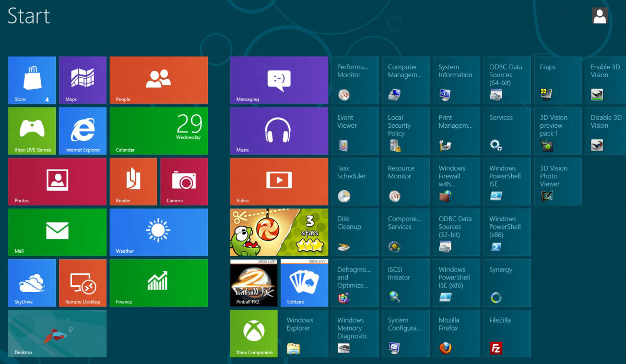Screen dimensions: 626x364
Task: Open the SkyDrive tile
Action: (x=32, y=283)
